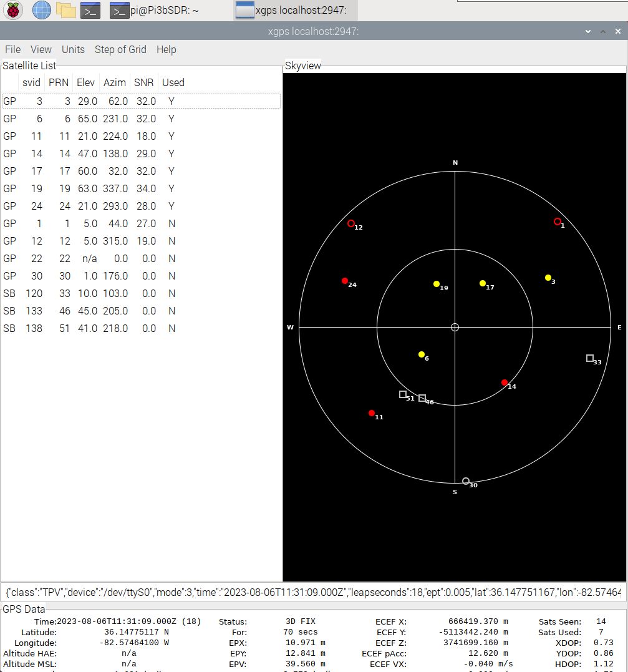628x672 pixels.
Task: Select GP satellite row svid 24
Action: [141, 206]
